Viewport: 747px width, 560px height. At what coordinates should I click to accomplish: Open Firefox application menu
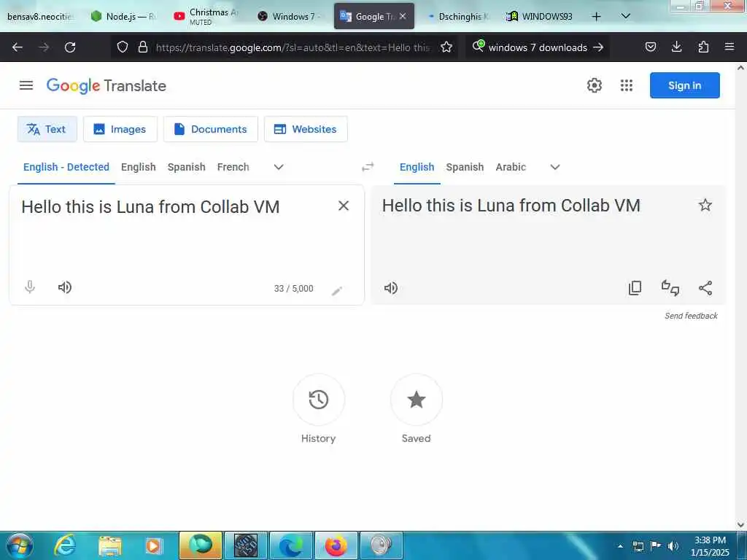pyautogui.click(x=729, y=47)
